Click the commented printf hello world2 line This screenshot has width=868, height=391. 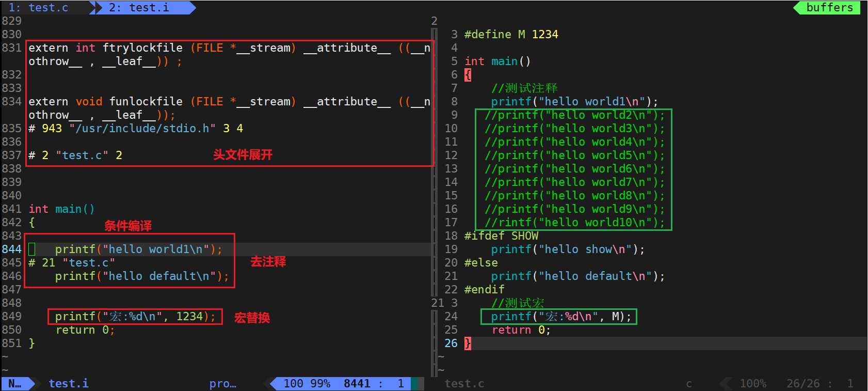(x=575, y=115)
